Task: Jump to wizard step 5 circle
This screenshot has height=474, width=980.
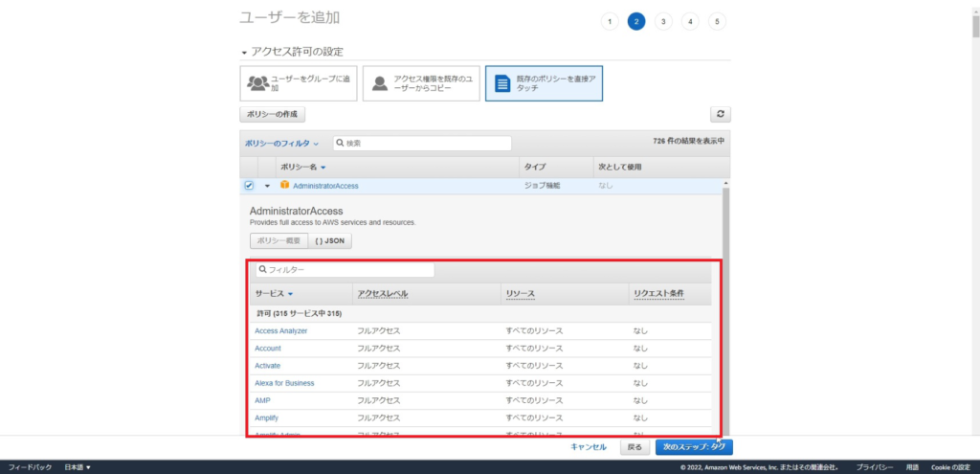Action: point(717,21)
